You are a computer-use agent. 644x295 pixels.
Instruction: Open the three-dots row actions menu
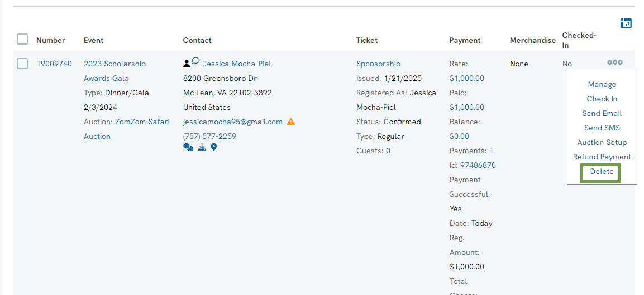(x=615, y=62)
